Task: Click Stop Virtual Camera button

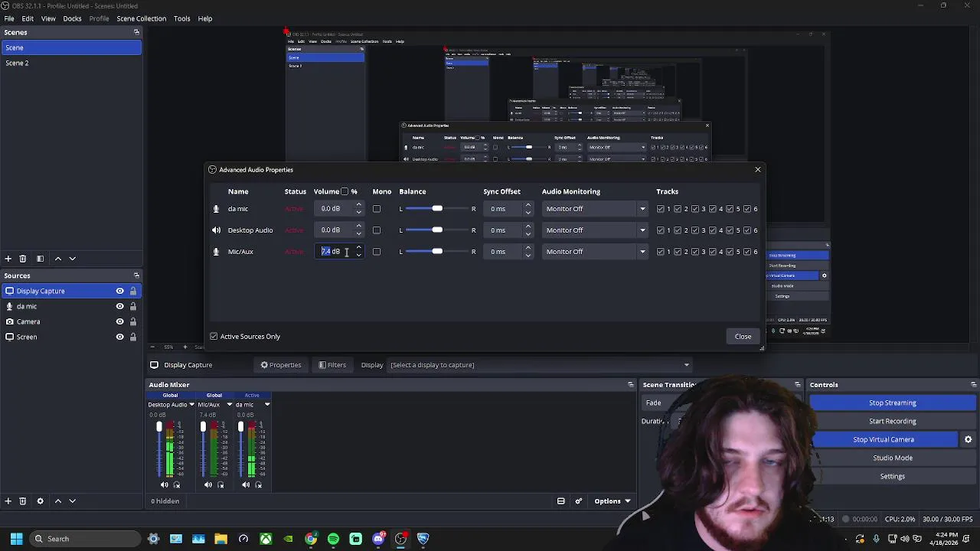Action: 884,439
